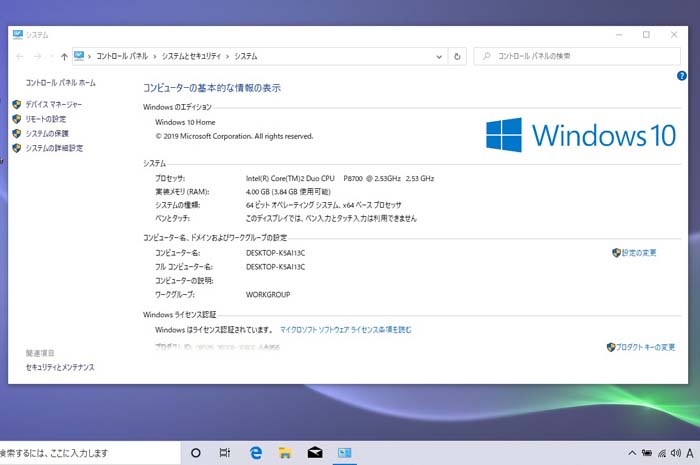Click the processor value Intel Core2 Duo text

(x=340, y=179)
